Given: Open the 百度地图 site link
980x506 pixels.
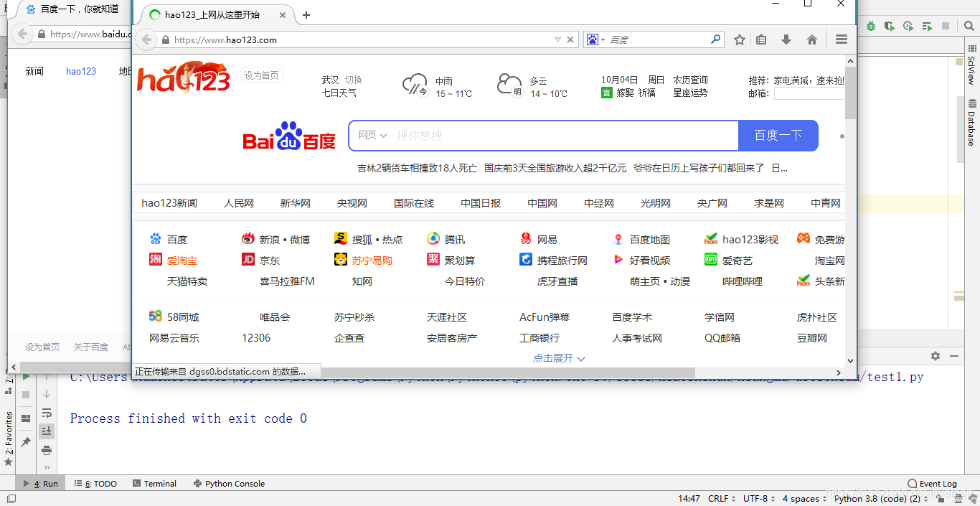Looking at the screenshot, I should click(650, 240).
